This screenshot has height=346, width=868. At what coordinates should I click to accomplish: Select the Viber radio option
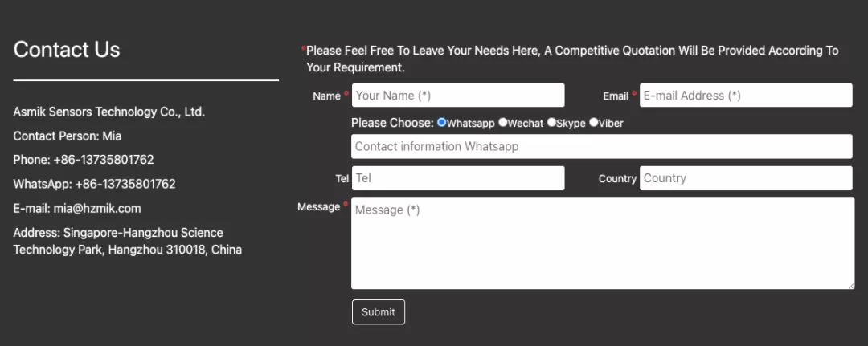[x=594, y=123]
